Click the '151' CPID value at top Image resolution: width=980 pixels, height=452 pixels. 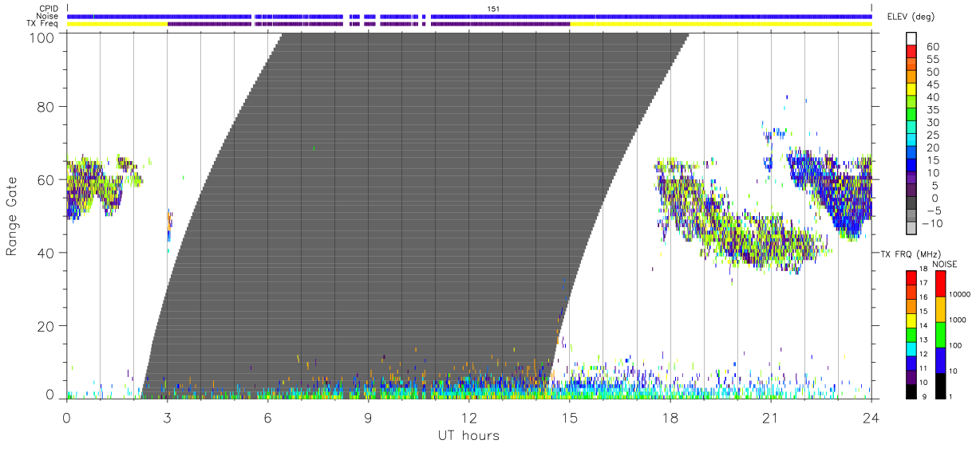pos(493,8)
